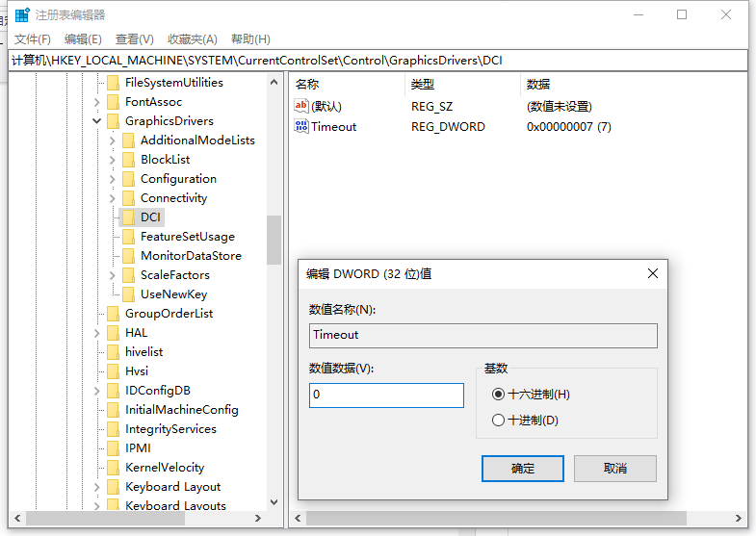Expand the ScaleFactors tree node
The height and width of the screenshot is (536, 756).
tap(113, 275)
